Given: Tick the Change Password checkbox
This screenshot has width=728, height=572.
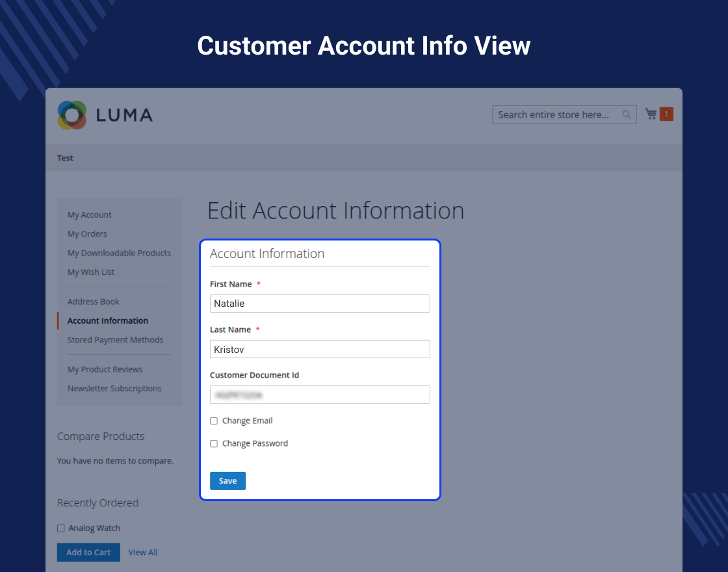Looking at the screenshot, I should pyautogui.click(x=214, y=444).
